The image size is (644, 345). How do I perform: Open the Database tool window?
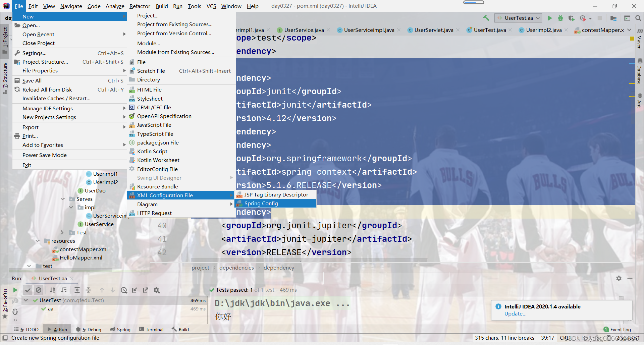tap(640, 71)
